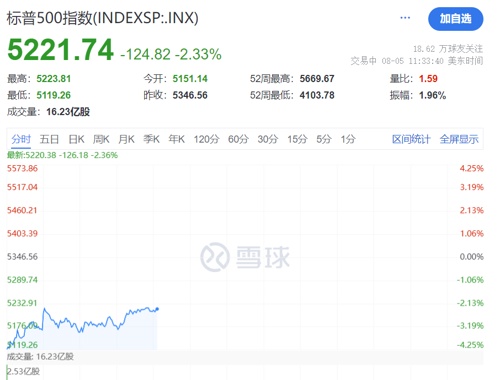500x380 pixels.
Task: Switch to the 周K weekly chart tab
Action: click(x=101, y=139)
